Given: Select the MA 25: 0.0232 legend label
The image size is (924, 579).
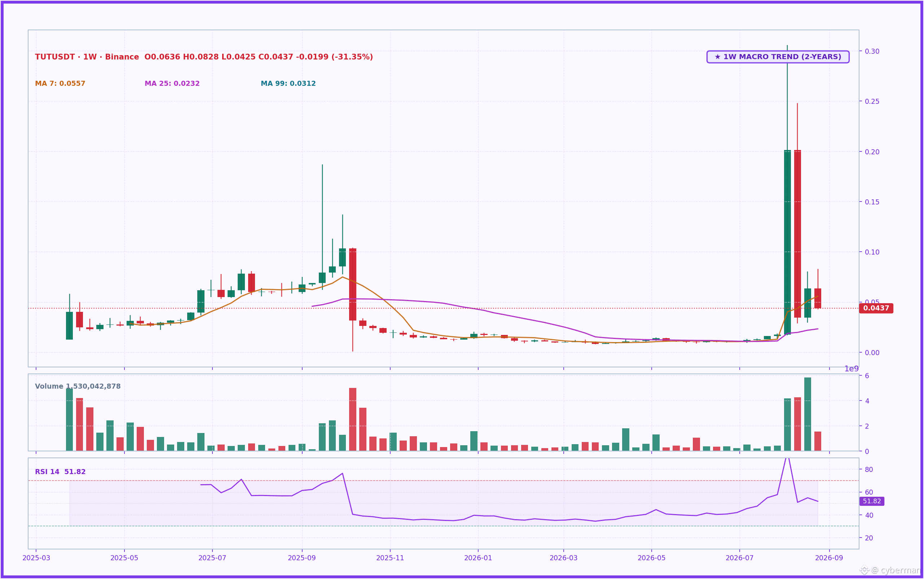Looking at the screenshot, I should pyautogui.click(x=172, y=84).
